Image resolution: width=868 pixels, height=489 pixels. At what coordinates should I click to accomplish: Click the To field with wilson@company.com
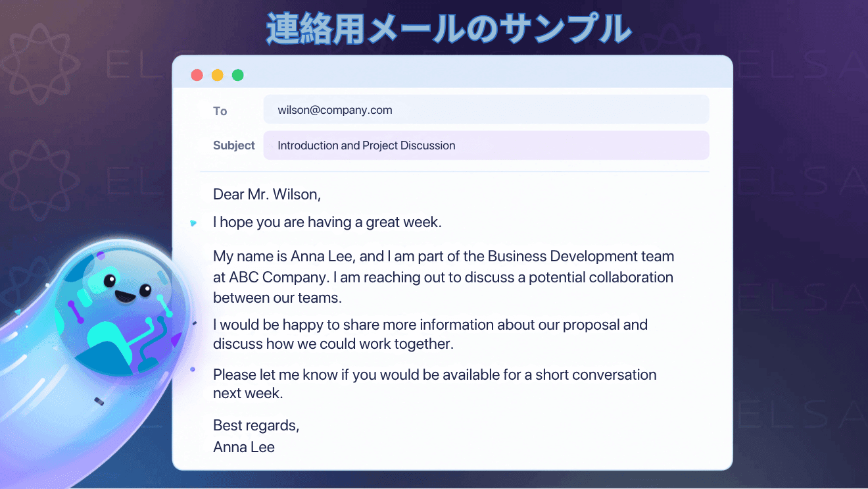tap(486, 110)
